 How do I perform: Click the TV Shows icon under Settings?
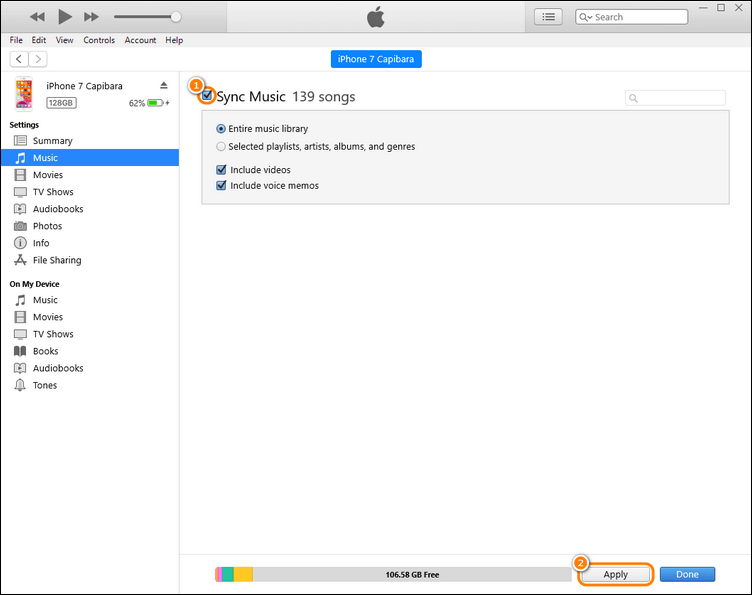tap(20, 192)
